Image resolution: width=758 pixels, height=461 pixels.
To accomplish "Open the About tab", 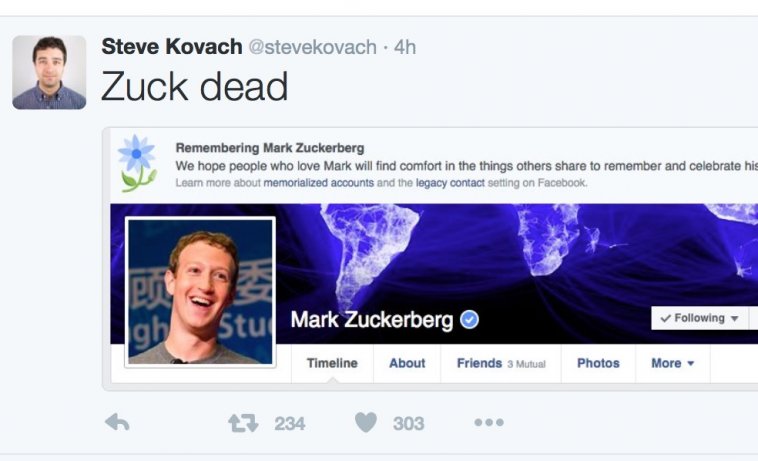I will pyautogui.click(x=407, y=363).
